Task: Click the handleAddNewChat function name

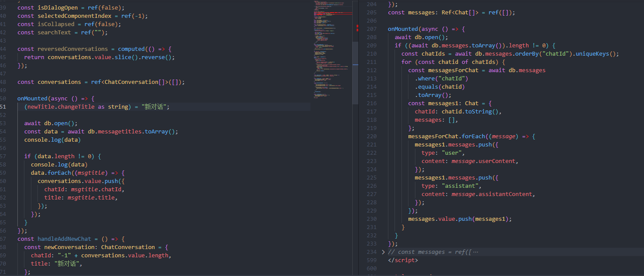Action: click(64, 239)
